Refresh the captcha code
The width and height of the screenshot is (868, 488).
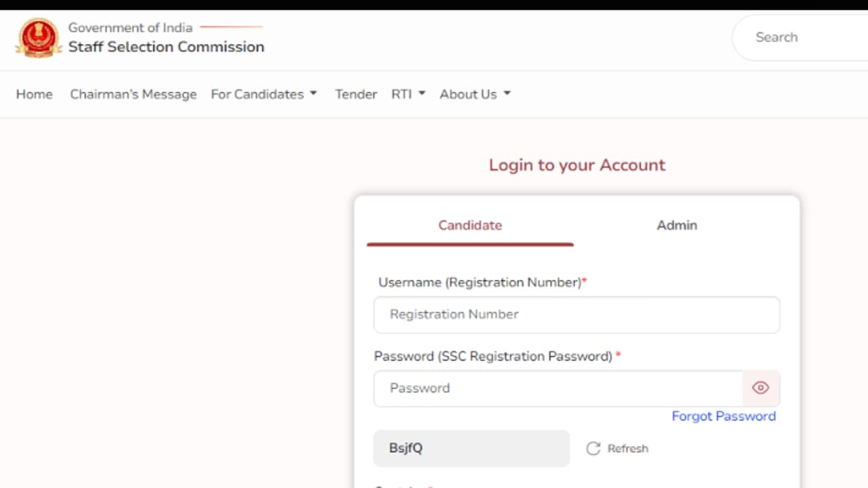pos(617,449)
